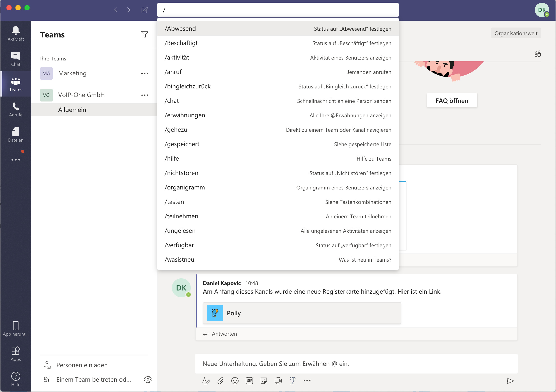
Task: Click Daniel Kapovic message avatar
Action: (x=181, y=288)
